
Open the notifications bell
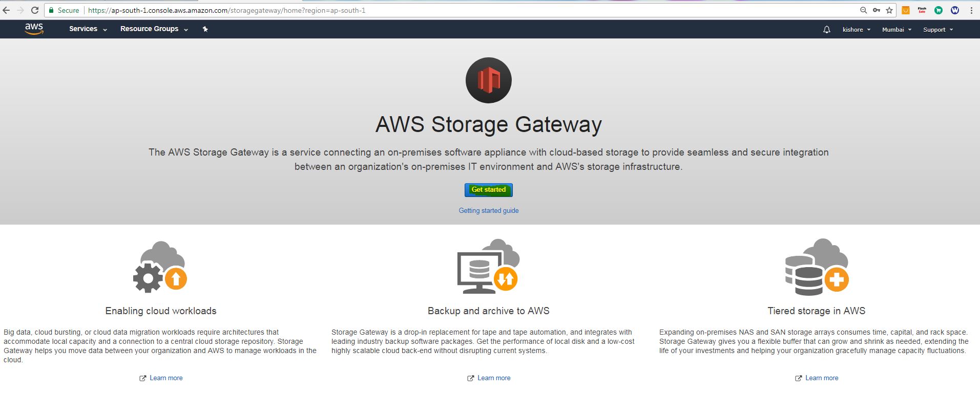point(826,30)
